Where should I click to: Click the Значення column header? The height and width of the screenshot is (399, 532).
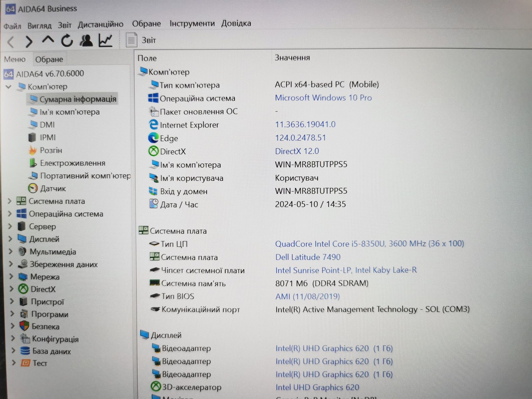292,58
